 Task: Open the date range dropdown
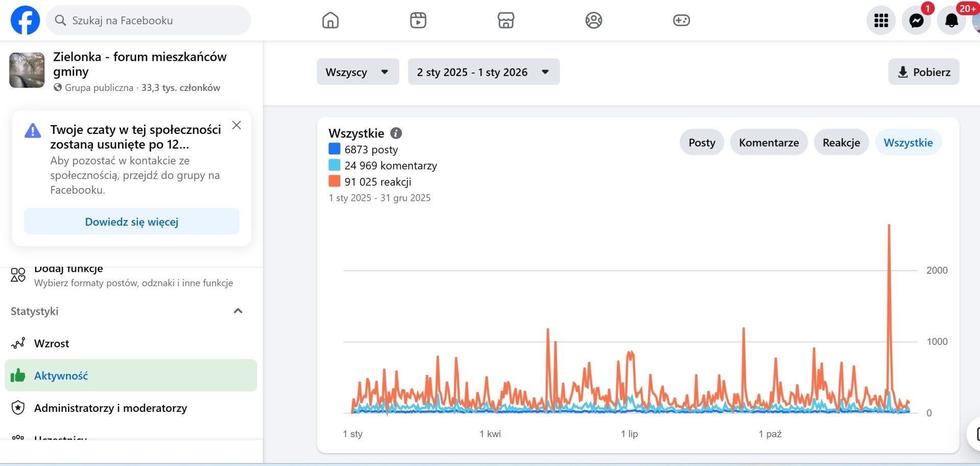pyautogui.click(x=483, y=72)
